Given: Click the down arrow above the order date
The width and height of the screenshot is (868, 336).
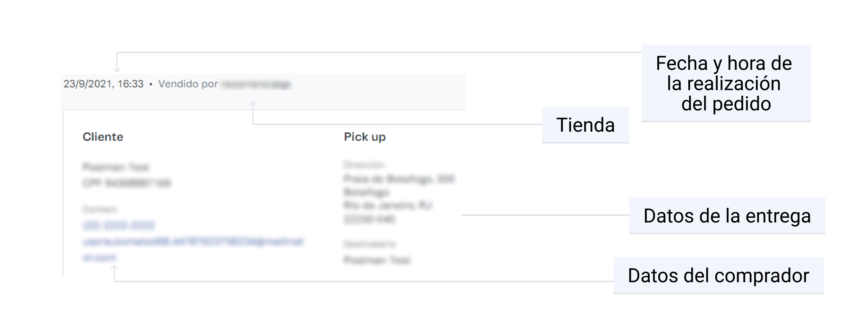Looking at the screenshot, I should pyautogui.click(x=117, y=67).
